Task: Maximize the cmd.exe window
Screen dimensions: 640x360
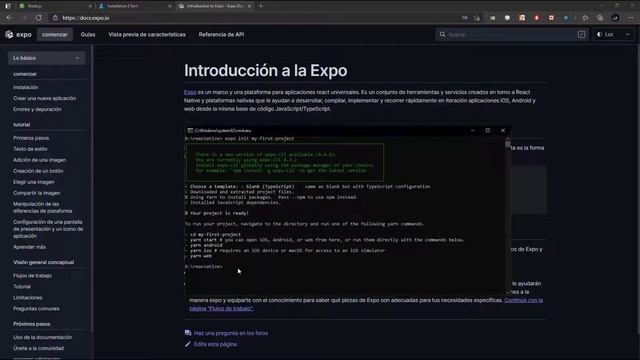Action: (x=487, y=131)
